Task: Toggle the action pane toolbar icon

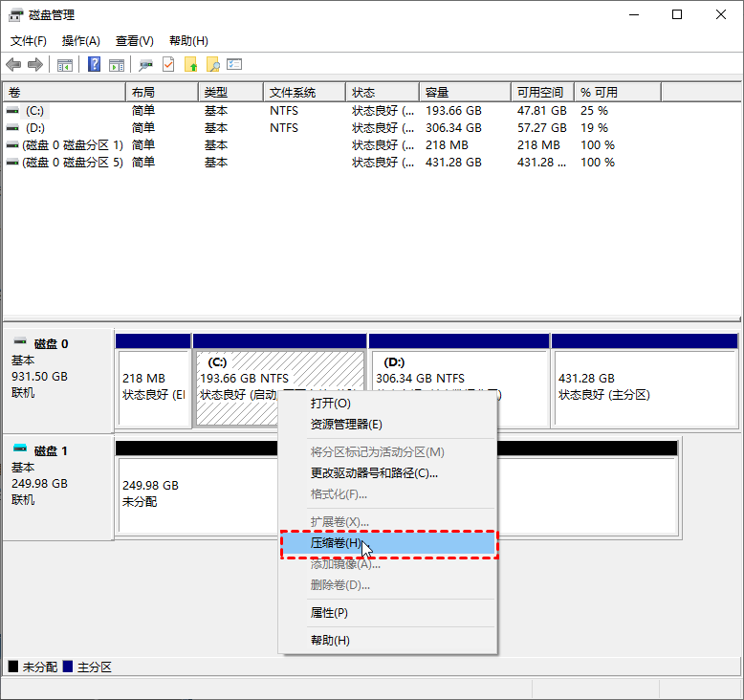Action: pyautogui.click(x=117, y=64)
